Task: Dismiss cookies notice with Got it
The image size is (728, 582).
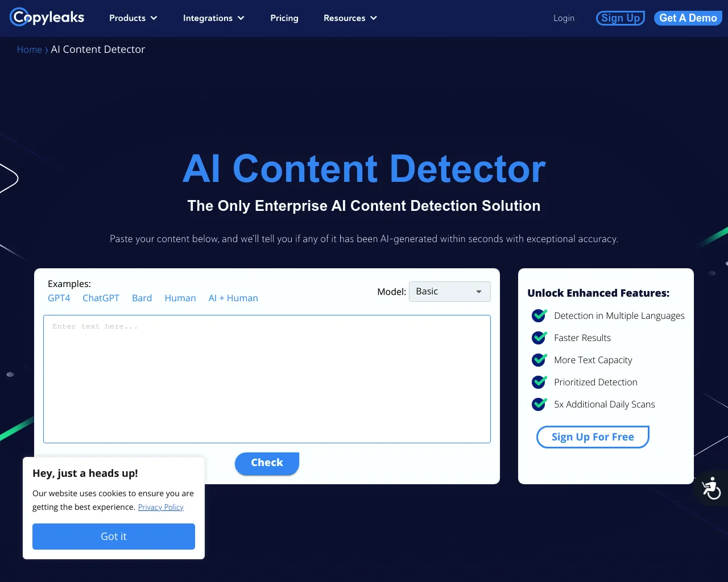Action: (113, 536)
